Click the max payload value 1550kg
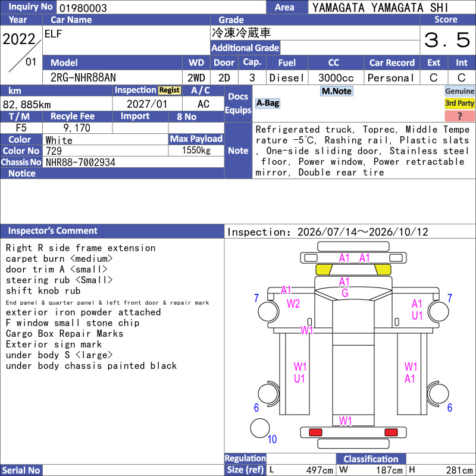The width and height of the screenshot is (476, 476). point(196,151)
